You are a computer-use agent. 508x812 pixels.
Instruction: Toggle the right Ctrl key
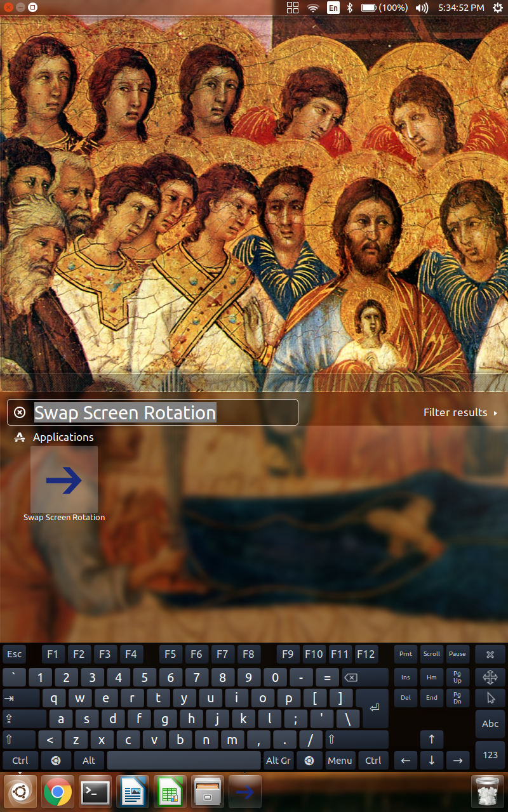(x=373, y=761)
